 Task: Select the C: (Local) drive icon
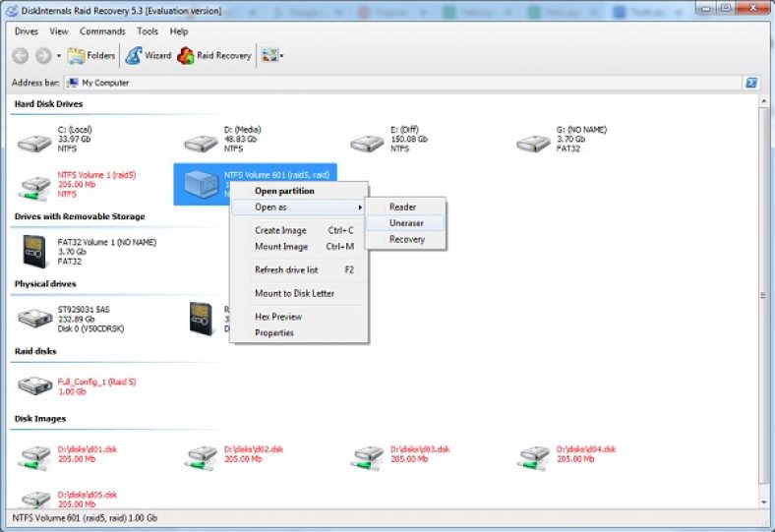click(34, 143)
